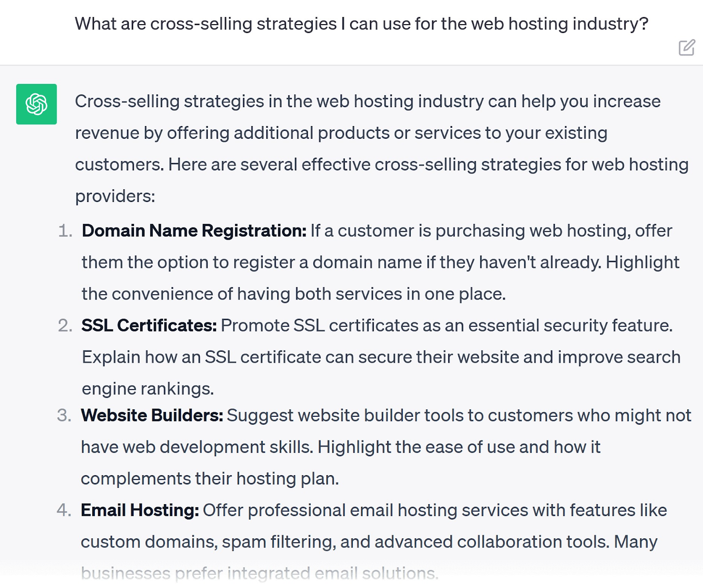
Task: Click the bold heading 'SSL Certificates:'
Action: click(x=149, y=325)
